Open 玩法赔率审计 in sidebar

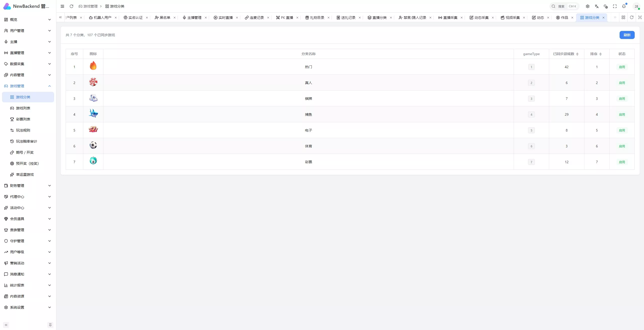pyautogui.click(x=28, y=141)
